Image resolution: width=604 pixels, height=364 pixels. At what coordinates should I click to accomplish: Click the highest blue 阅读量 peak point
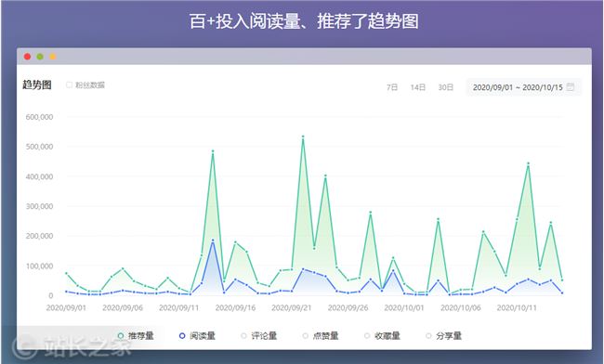click(x=213, y=240)
